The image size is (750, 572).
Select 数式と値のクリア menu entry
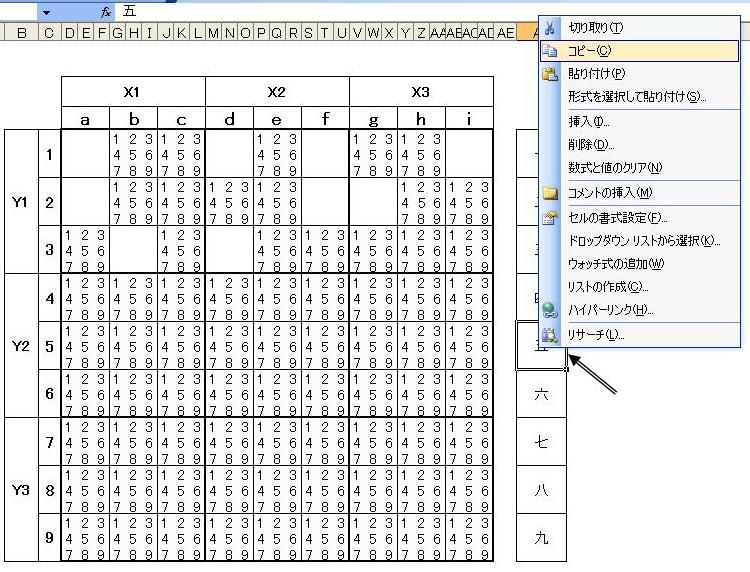click(614, 167)
